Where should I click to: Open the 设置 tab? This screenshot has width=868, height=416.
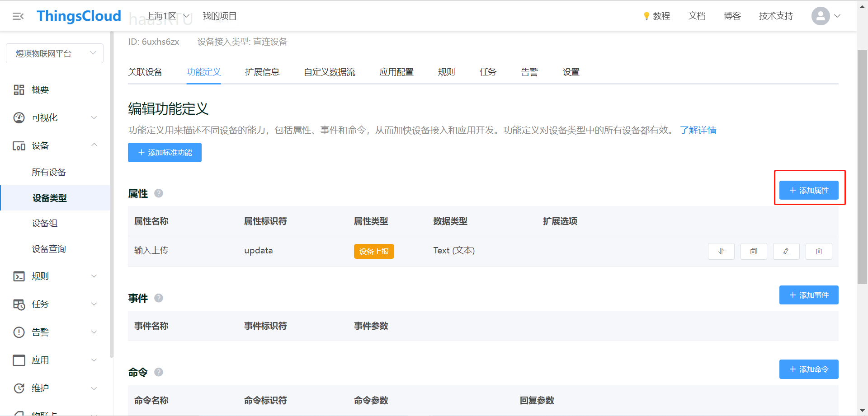click(571, 72)
